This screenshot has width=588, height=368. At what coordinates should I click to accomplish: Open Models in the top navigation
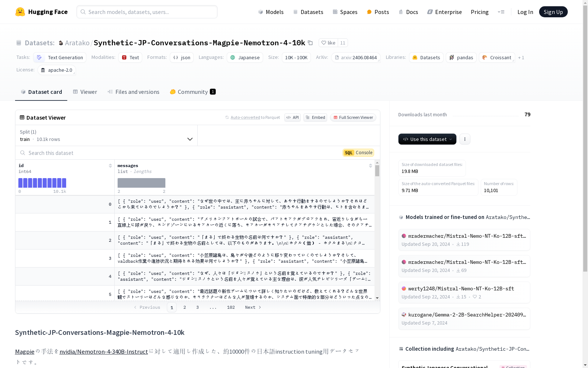tap(271, 12)
